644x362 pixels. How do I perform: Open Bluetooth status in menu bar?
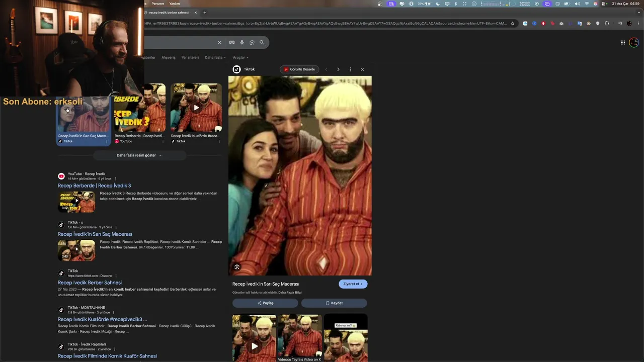pos(456,4)
